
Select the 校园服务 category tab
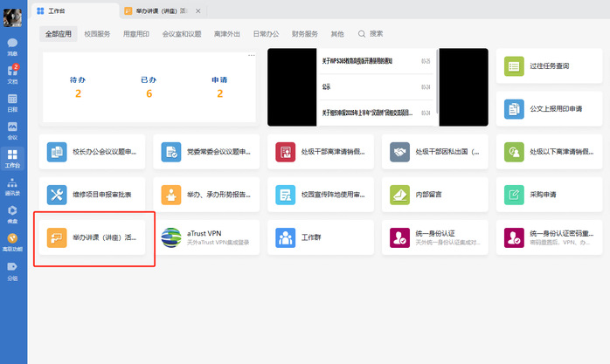(x=97, y=34)
